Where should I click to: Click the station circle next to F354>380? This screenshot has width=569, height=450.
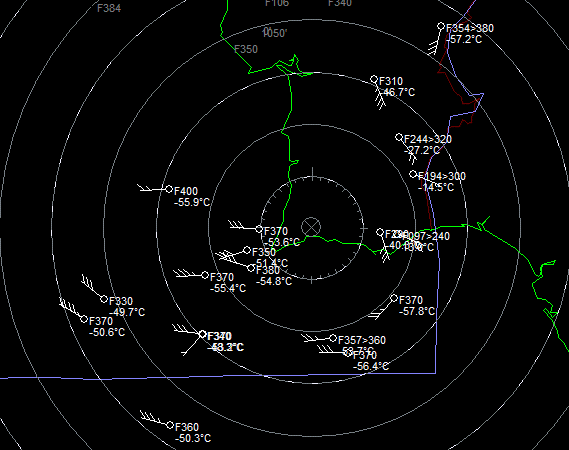point(441,26)
